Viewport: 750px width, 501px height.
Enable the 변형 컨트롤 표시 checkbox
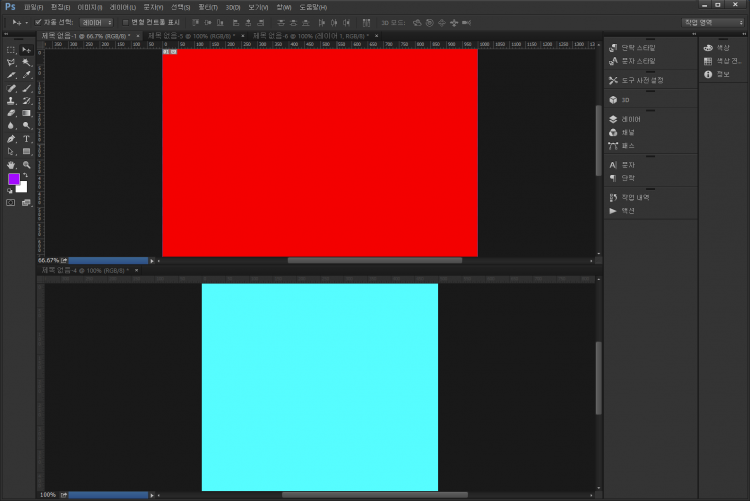126,21
